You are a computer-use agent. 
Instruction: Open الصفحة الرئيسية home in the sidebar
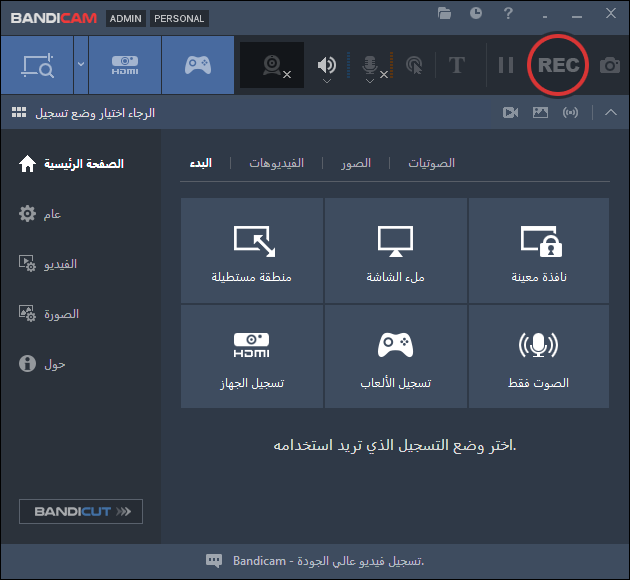[71, 164]
